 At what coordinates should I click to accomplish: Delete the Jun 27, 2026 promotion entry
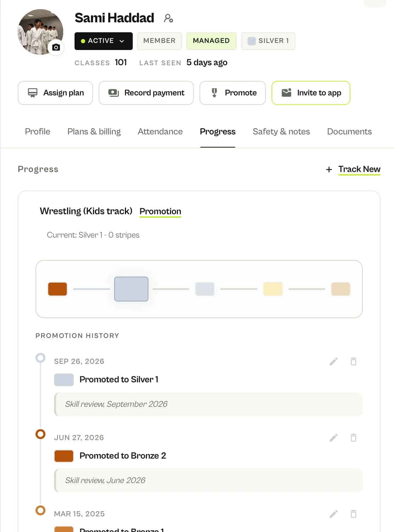(x=354, y=438)
